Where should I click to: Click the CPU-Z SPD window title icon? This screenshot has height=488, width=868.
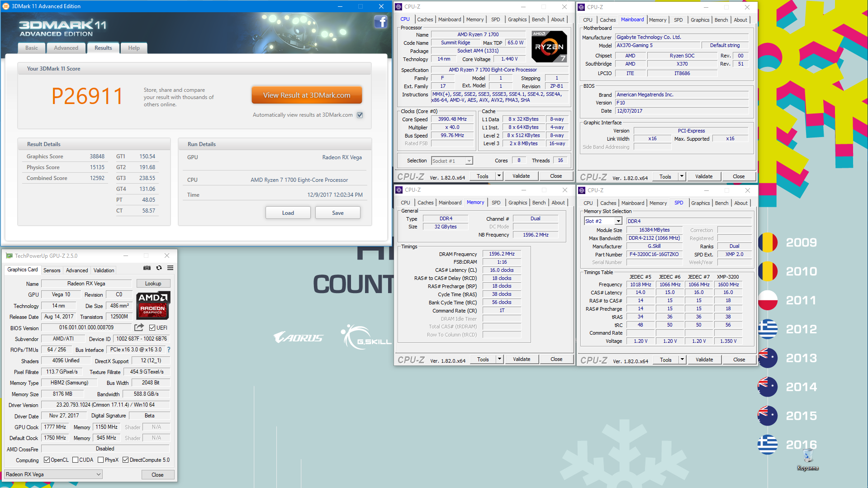[582, 190]
